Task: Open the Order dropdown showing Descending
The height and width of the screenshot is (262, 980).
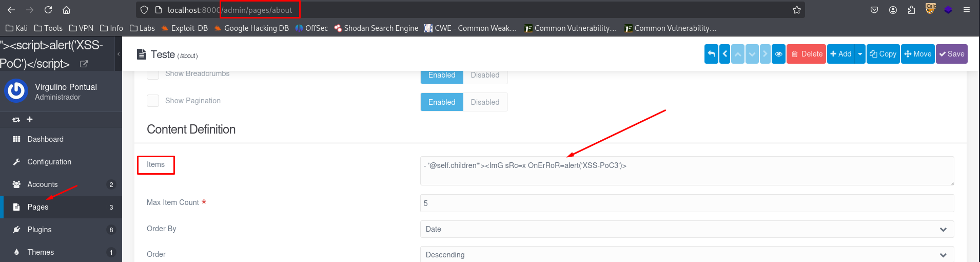Action: pos(687,255)
